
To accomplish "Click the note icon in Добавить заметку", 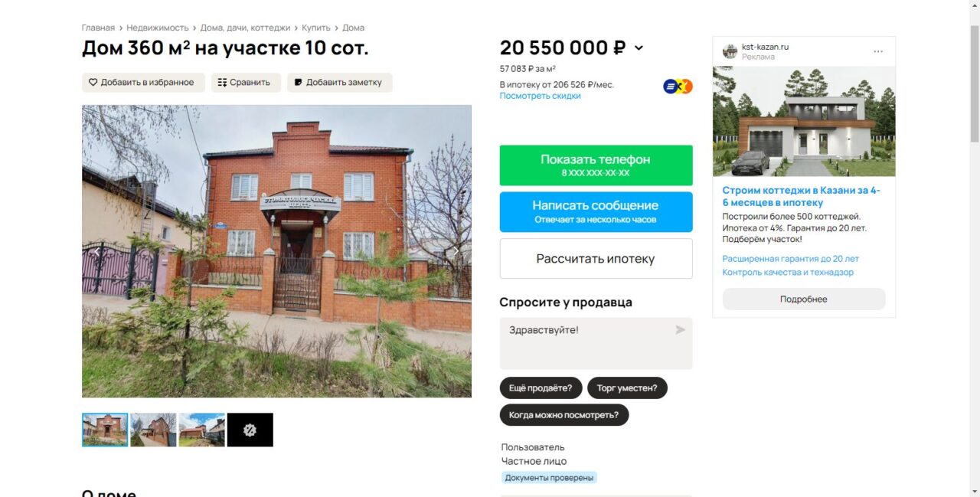I will (298, 83).
